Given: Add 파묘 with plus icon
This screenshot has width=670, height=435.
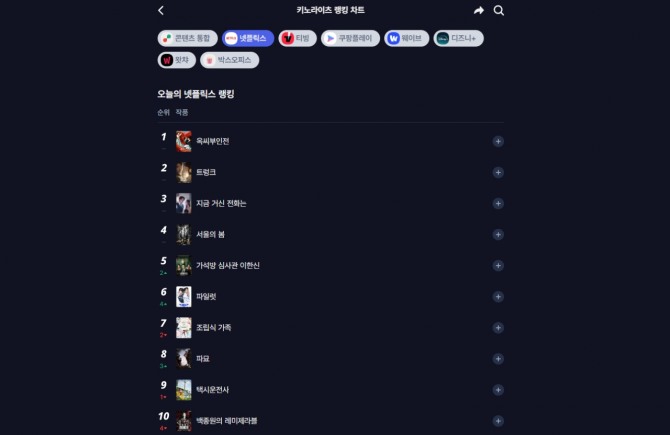Looking at the screenshot, I should 498,359.
